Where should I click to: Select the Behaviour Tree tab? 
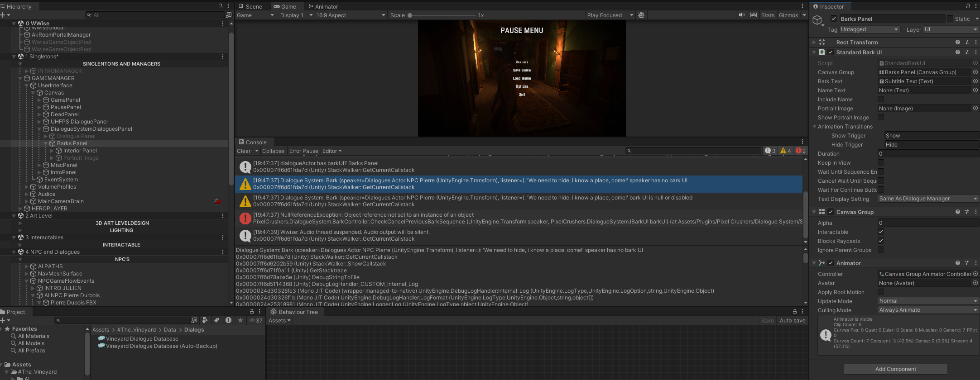point(294,312)
